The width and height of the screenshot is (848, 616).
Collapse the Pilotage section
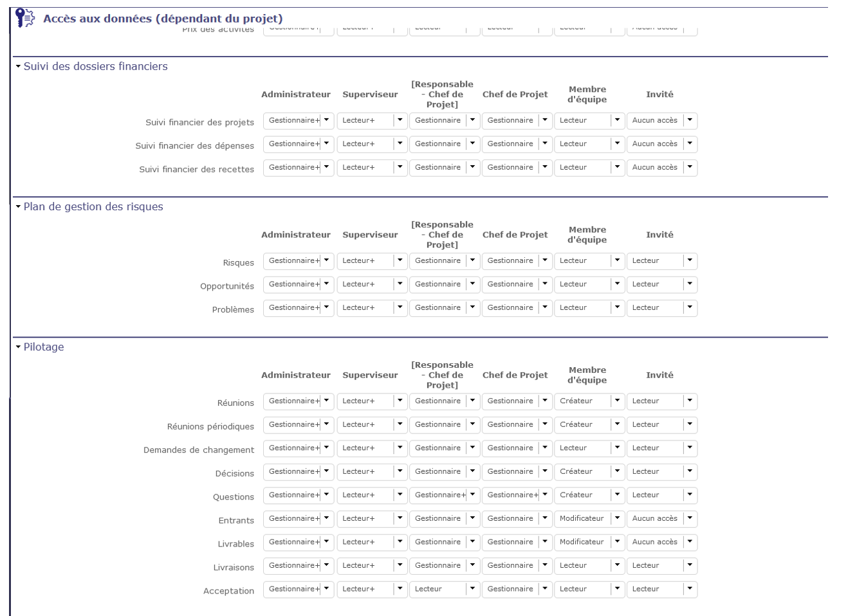pyautogui.click(x=19, y=347)
